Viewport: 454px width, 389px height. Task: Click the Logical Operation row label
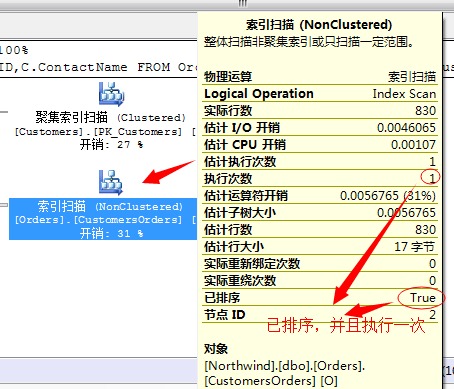(259, 94)
